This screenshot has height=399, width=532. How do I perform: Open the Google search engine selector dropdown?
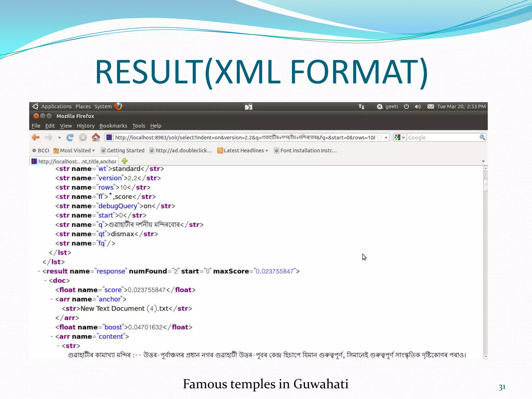400,137
